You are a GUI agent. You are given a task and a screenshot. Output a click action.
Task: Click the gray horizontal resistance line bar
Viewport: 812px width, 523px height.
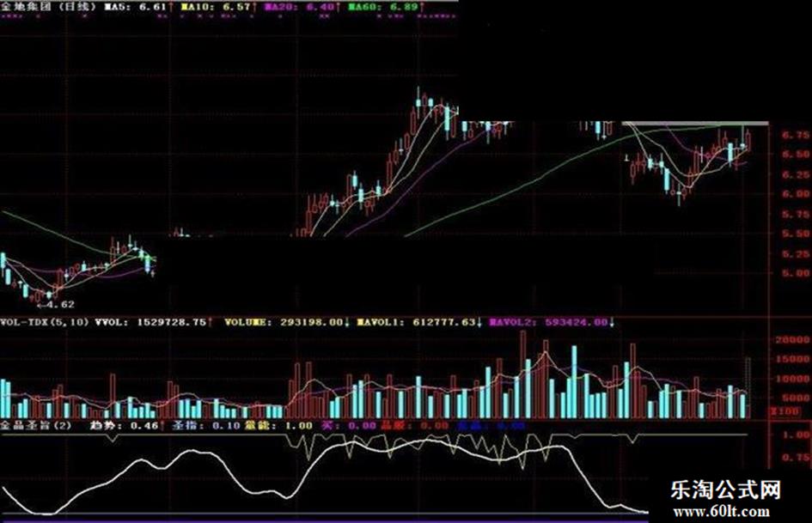pyautogui.click(x=695, y=124)
